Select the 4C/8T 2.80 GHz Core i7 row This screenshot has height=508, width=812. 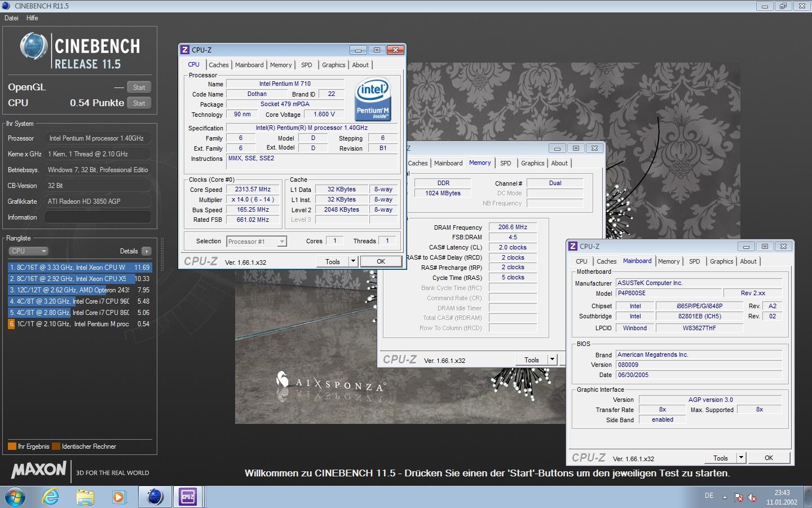(x=80, y=313)
